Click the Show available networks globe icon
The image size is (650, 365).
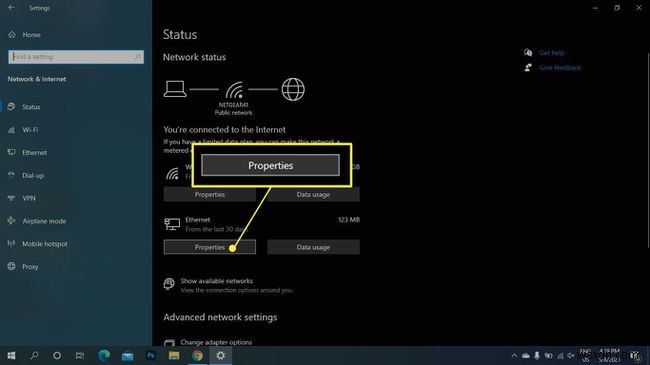[169, 284]
